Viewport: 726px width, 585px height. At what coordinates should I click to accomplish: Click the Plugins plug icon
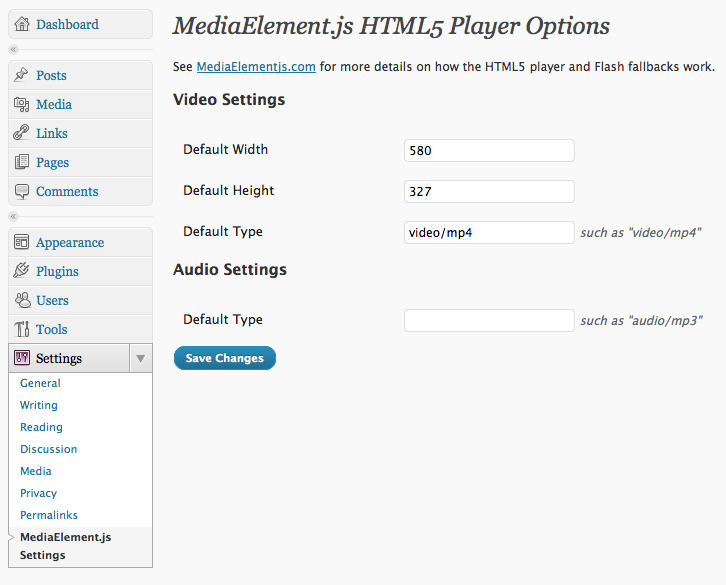tap(22, 271)
